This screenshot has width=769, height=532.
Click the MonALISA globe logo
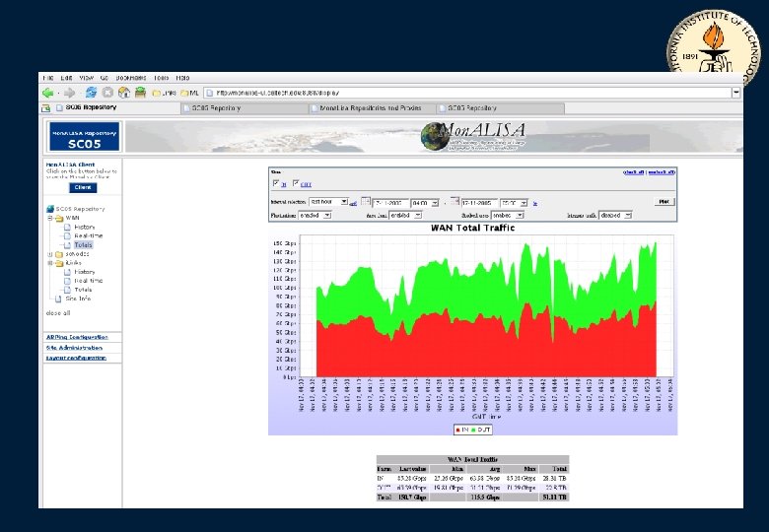[x=434, y=137]
